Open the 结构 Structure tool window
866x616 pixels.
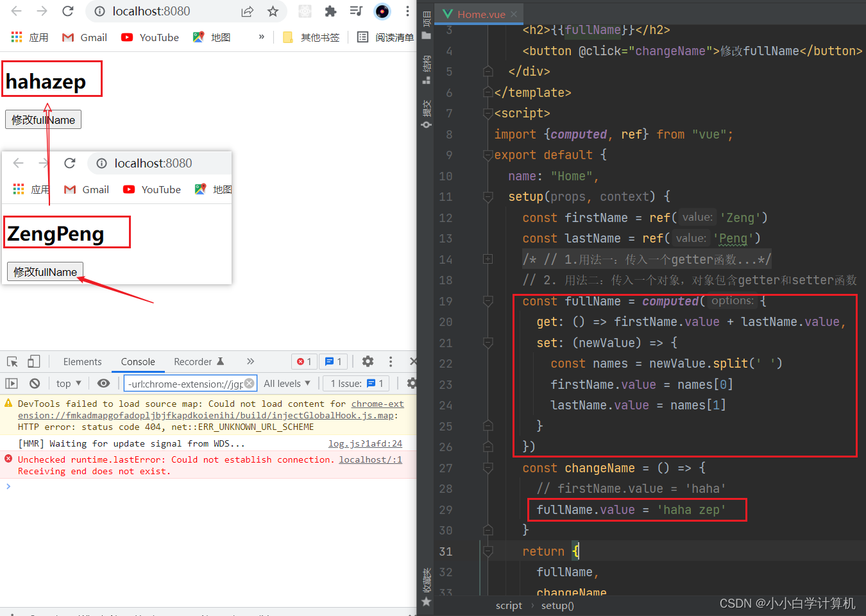(x=427, y=69)
